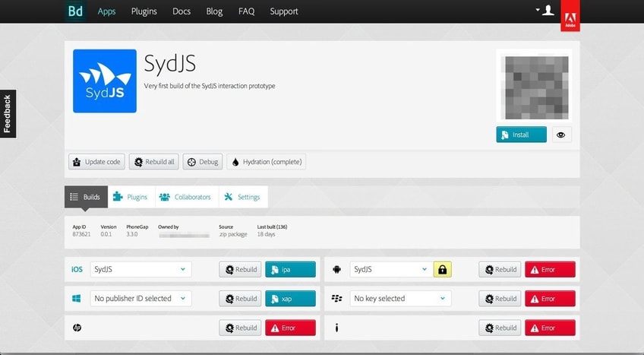644x355 pixels.
Task: Open the Debug tool
Action: pyautogui.click(x=203, y=162)
